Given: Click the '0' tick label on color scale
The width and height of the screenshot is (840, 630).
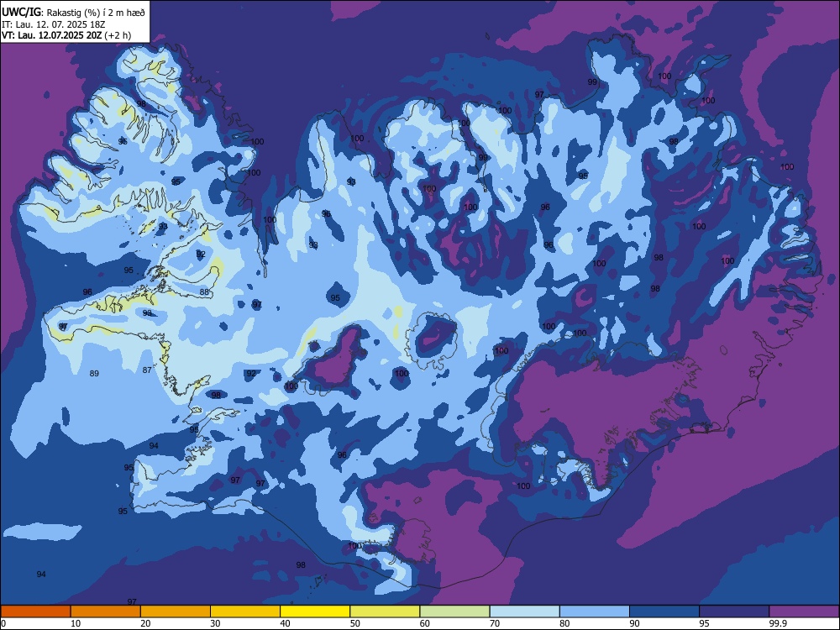Looking at the screenshot, I should 3,623.
